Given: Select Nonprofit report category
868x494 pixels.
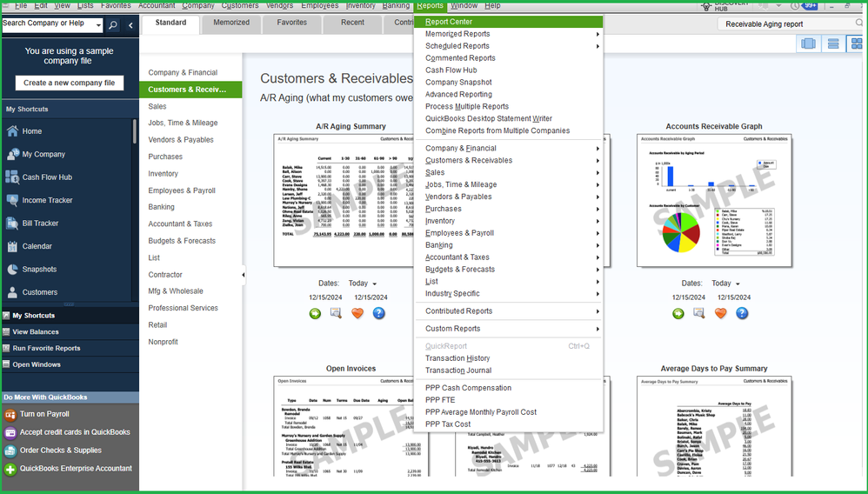Looking at the screenshot, I should tap(164, 343).
